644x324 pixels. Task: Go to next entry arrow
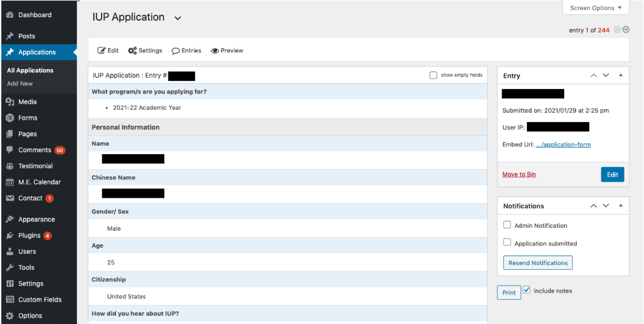click(x=626, y=30)
